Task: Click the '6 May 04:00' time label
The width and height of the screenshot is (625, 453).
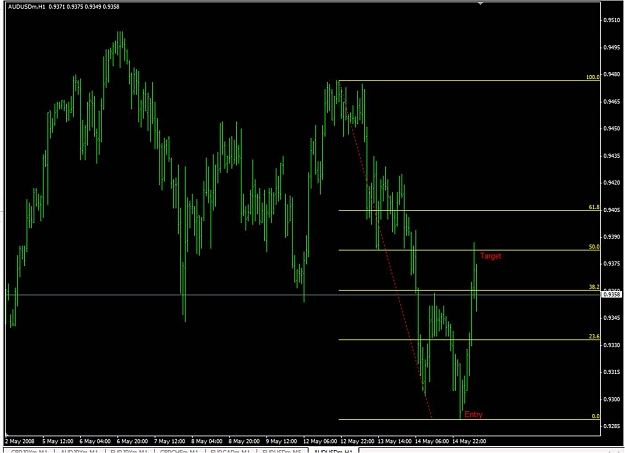Action: click(x=95, y=441)
